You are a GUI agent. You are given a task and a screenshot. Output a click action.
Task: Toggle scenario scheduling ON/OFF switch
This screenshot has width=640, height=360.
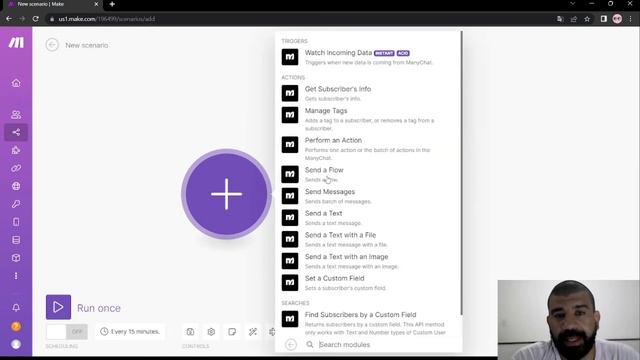[67, 332]
